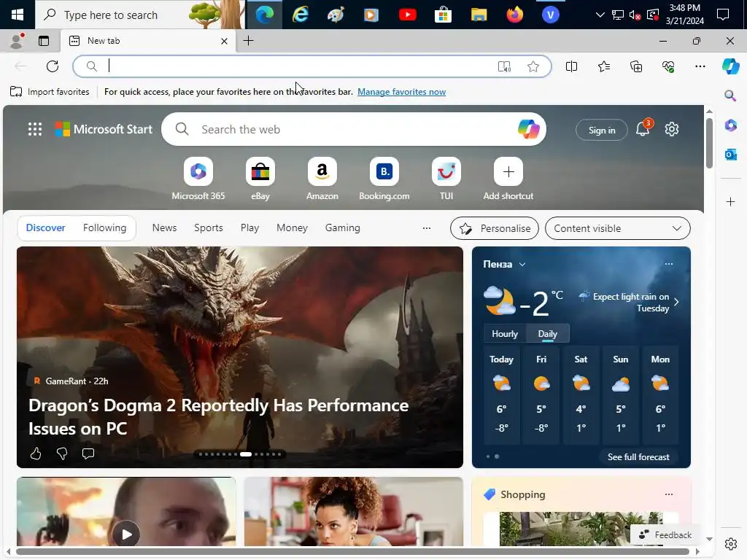Open the sidebar search icon
This screenshot has width=747, height=560.
click(730, 96)
